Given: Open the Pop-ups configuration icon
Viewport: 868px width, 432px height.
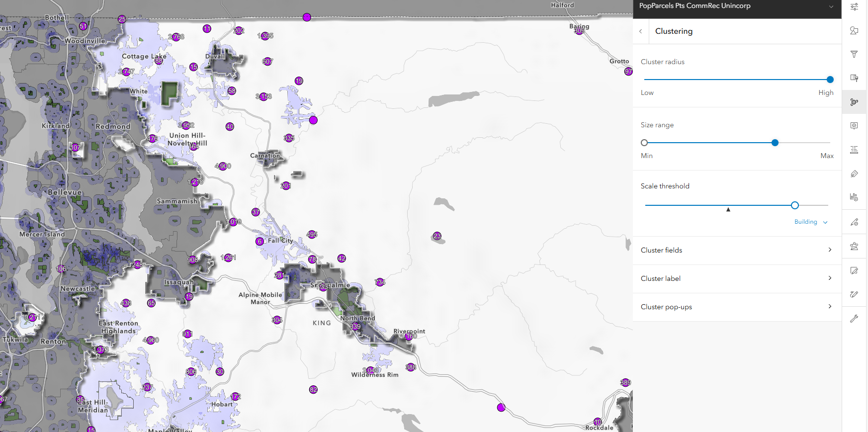Looking at the screenshot, I should point(854,126).
